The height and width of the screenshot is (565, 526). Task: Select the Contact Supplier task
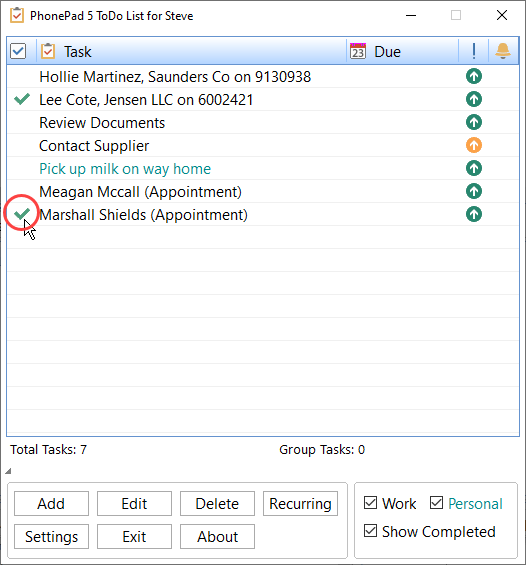point(94,146)
